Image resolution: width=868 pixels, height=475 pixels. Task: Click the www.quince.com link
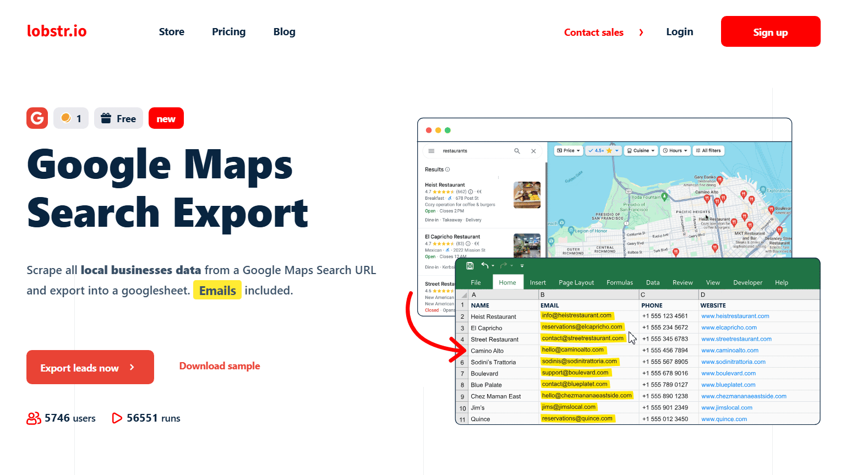(724, 419)
